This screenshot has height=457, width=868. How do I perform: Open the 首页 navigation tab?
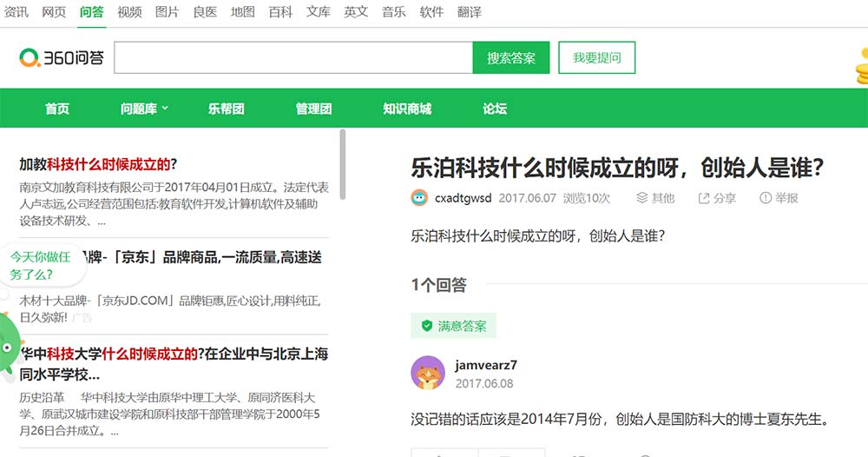(x=57, y=109)
